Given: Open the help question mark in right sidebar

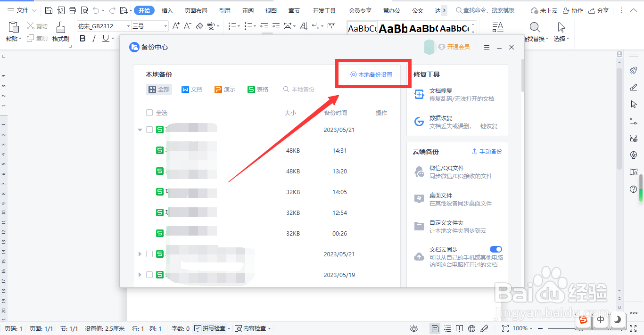Looking at the screenshot, I should [x=633, y=189].
